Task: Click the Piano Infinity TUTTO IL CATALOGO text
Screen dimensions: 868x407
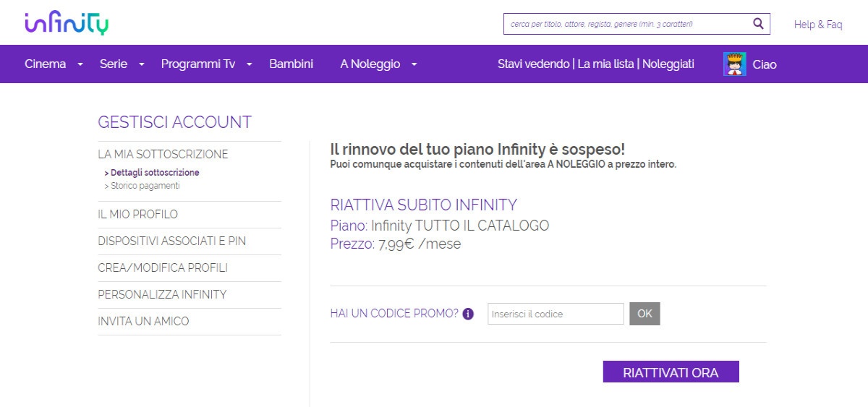Action: point(440,225)
